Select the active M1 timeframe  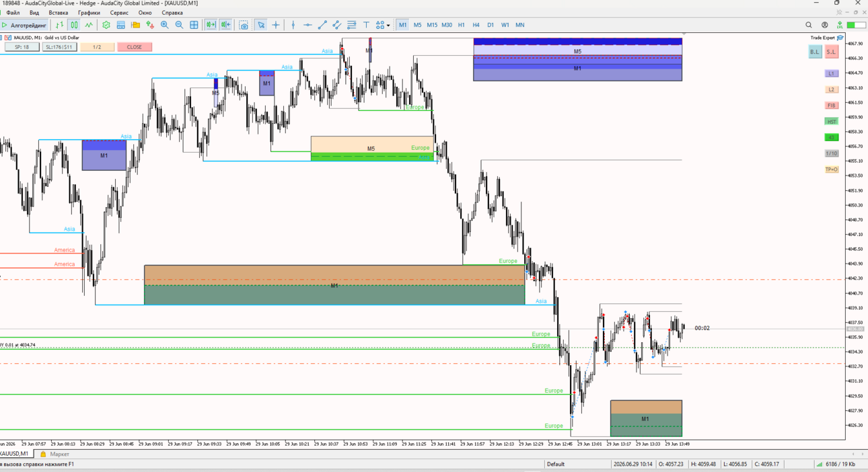pos(402,25)
